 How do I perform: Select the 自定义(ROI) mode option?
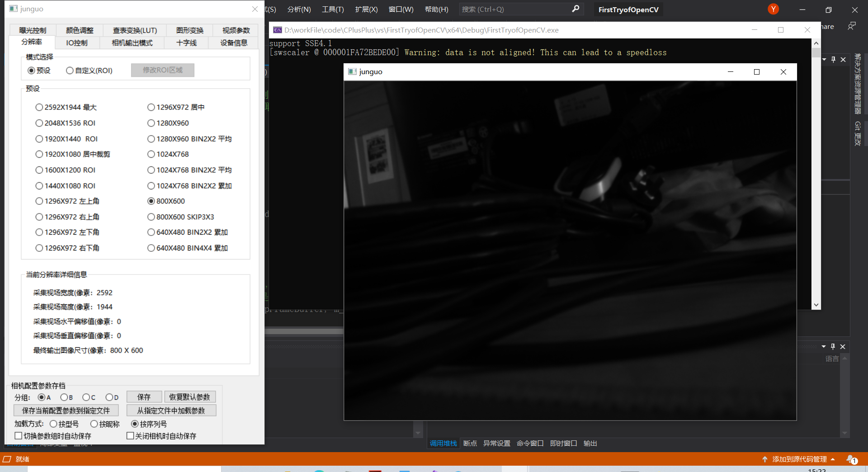(x=70, y=70)
